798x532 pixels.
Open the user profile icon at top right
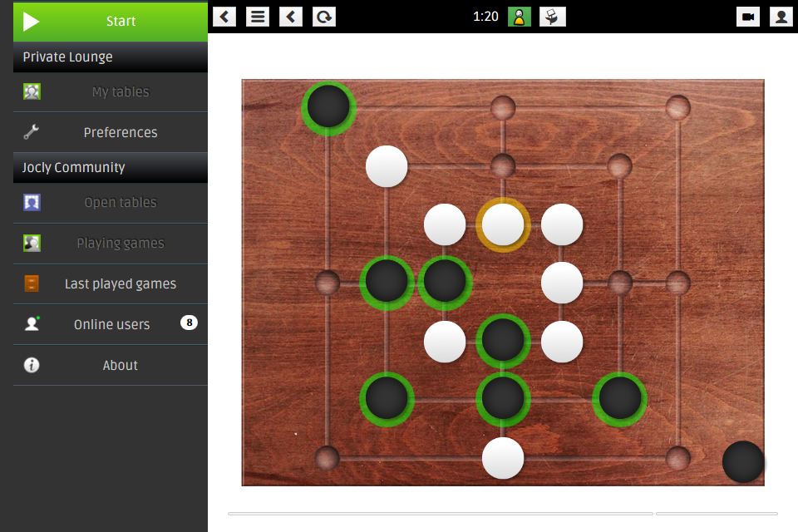pos(781,17)
